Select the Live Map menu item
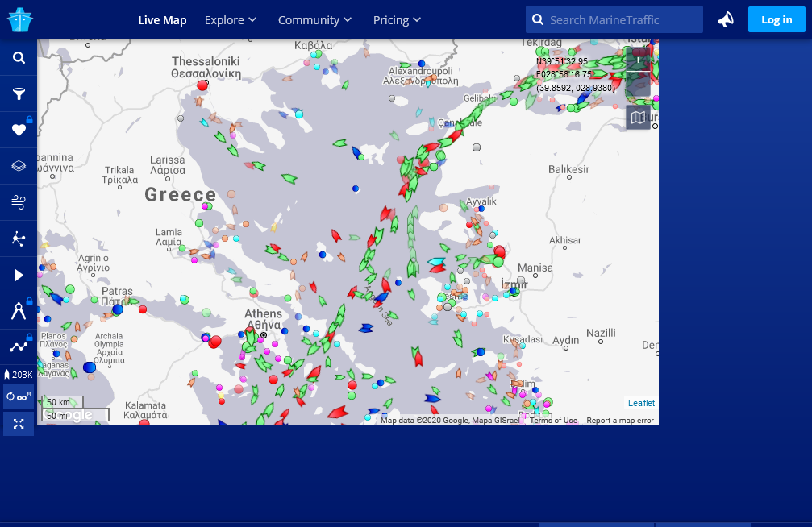Viewport: 812px width, 527px height. (x=162, y=20)
